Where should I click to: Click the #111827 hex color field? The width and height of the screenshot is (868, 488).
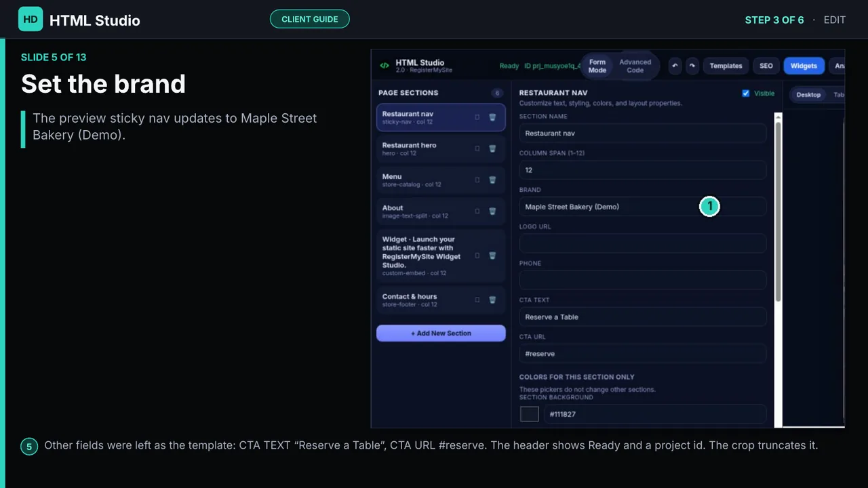click(655, 414)
